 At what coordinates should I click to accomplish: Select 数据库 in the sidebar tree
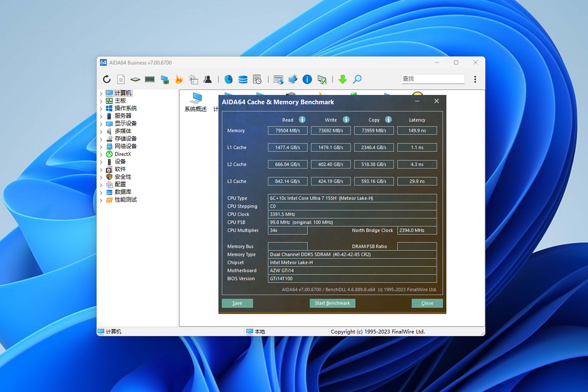pyautogui.click(x=123, y=192)
